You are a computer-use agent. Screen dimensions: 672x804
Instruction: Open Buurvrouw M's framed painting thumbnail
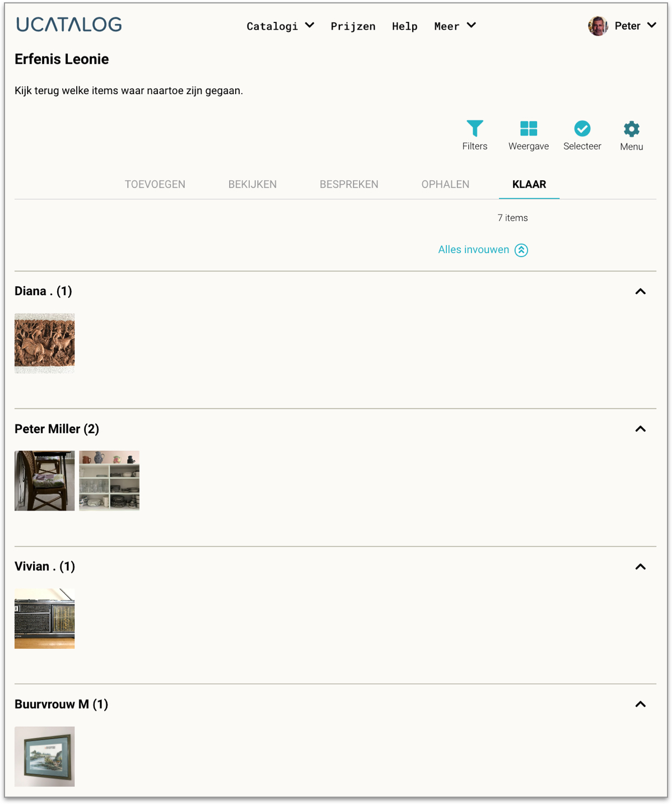(44, 756)
